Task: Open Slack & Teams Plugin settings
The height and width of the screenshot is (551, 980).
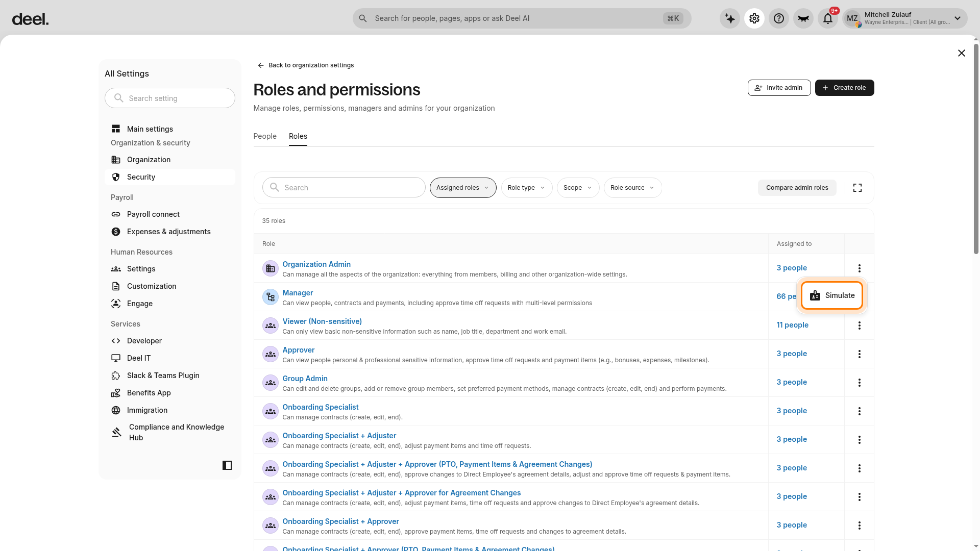Action: pyautogui.click(x=170, y=375)
